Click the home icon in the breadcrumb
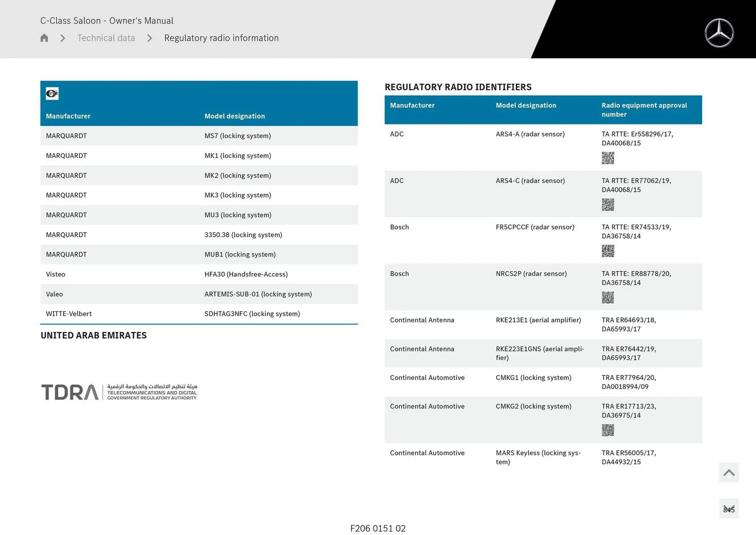 click(x=44, y=38)
